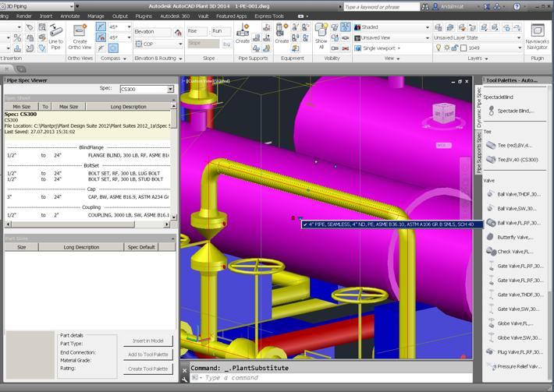Viewport: 554px width, 392px height.
Task: Select Tee (red),BV,4 palette item
Action: [x=510, y=146]
